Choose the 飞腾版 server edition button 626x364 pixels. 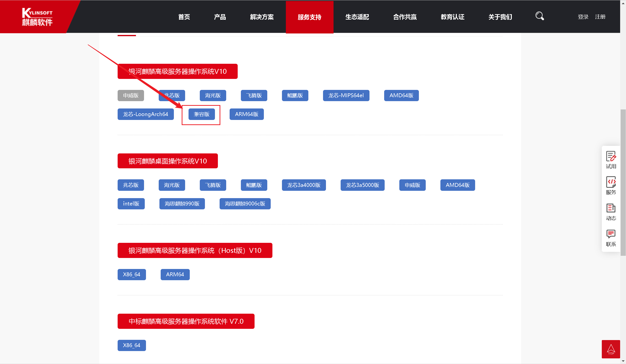click(254, 96)
